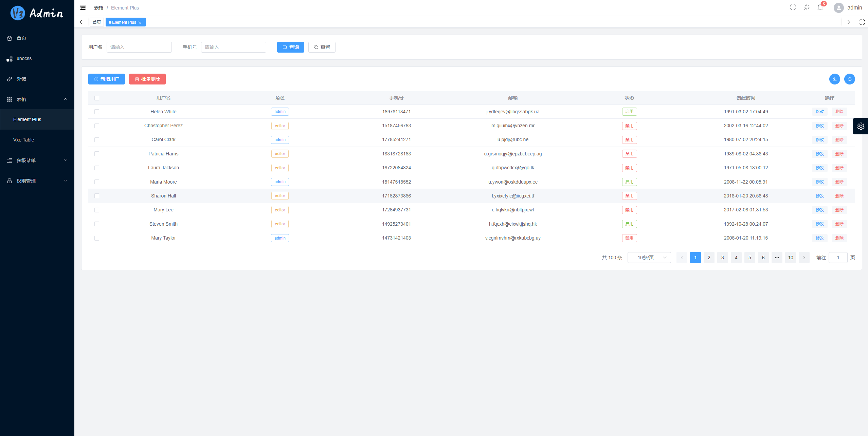The height and width of the screenshot is (436, 868).
Task: Open the notification bell with badge 8
Action: (x=820, y=7)
